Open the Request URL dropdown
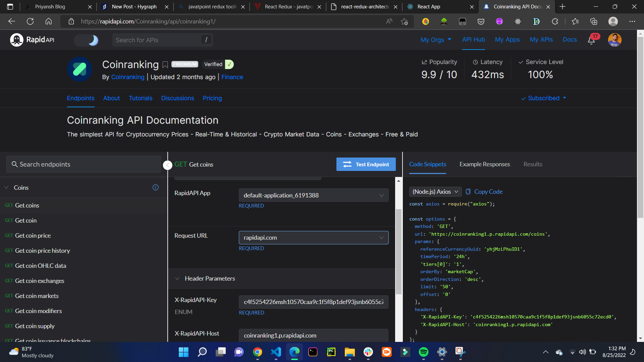 [314, 238]
